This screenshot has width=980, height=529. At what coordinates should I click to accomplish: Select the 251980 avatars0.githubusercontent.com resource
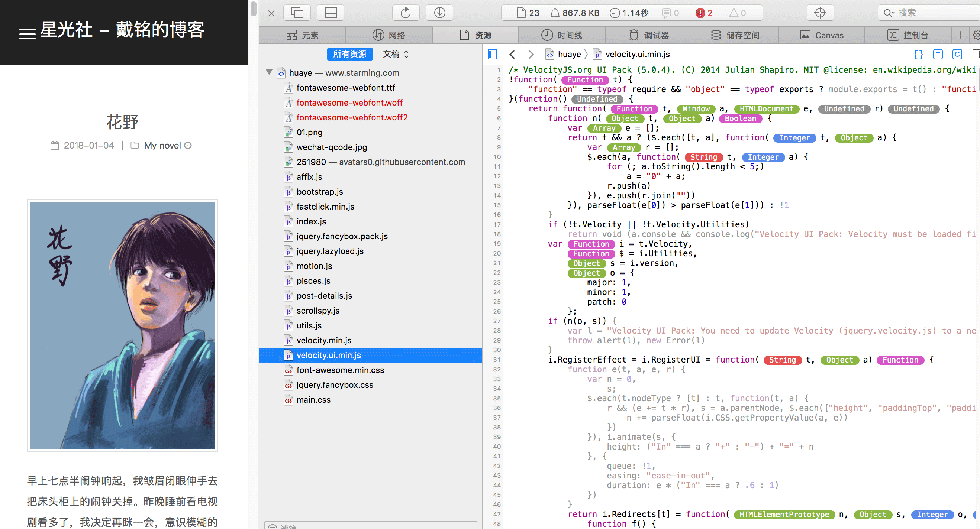(x=371, y=162)
